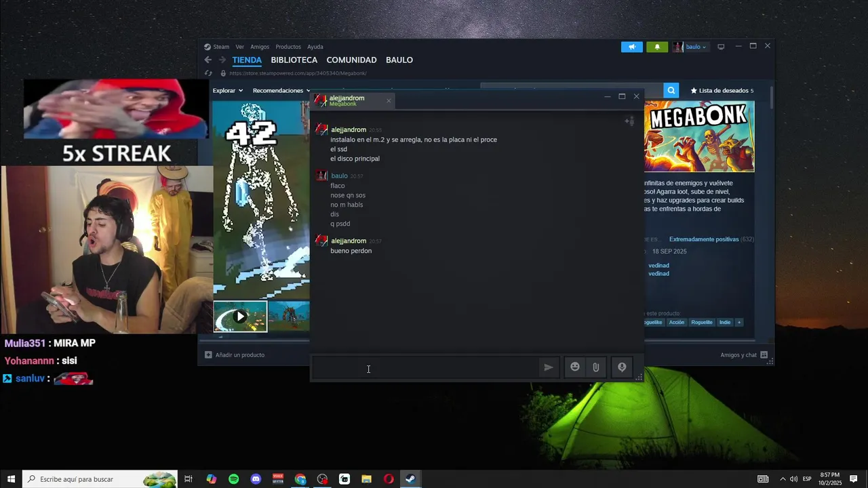Switch to TIENDA tab
Screen dimensions: 868x488
(x=246, y=60)
